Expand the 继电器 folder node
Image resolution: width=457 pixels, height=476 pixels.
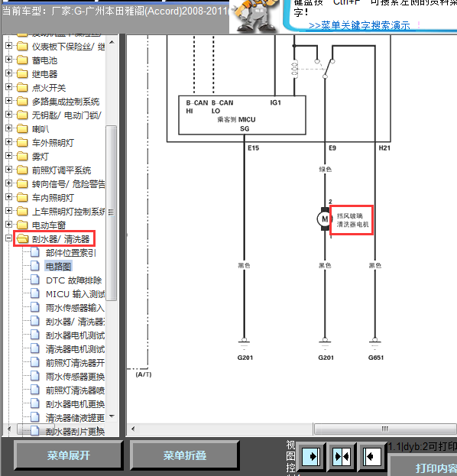coord(9,73)
